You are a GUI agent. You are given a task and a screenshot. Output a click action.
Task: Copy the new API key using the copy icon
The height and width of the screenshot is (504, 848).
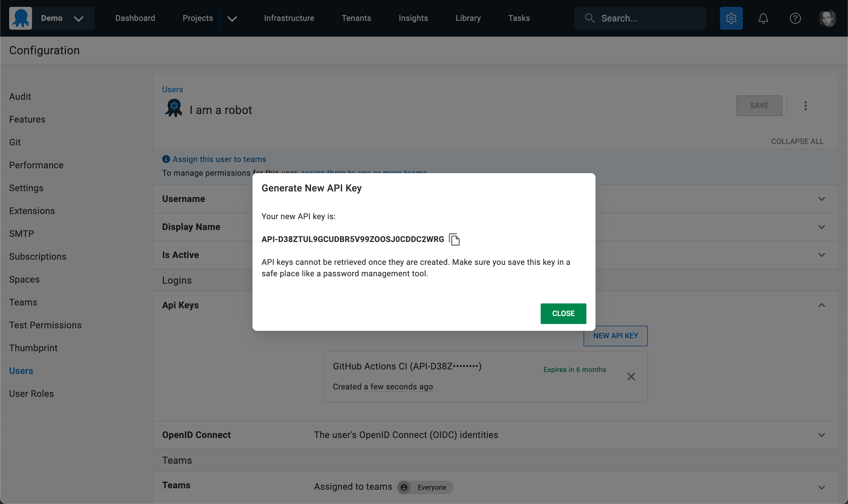(455, 239)
